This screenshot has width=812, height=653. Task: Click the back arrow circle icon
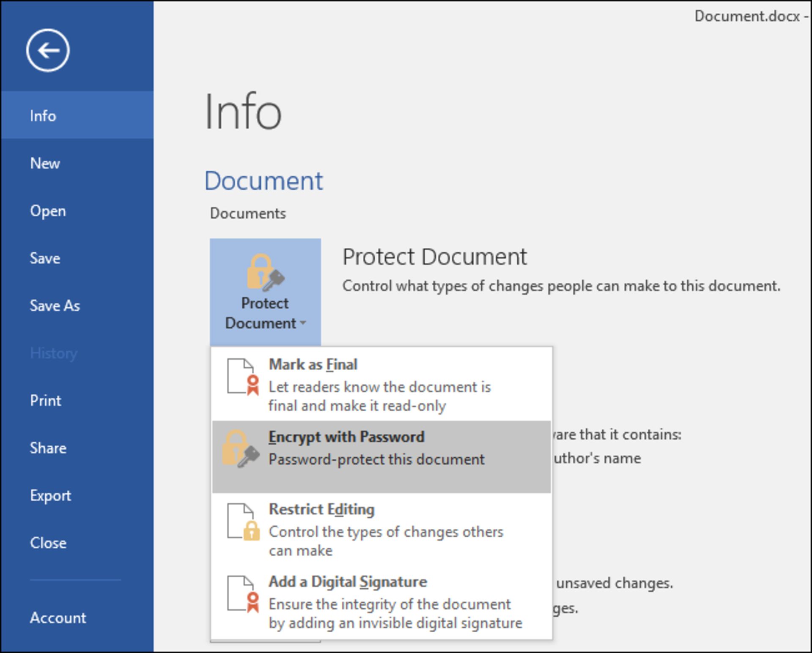tap(48, 51)
